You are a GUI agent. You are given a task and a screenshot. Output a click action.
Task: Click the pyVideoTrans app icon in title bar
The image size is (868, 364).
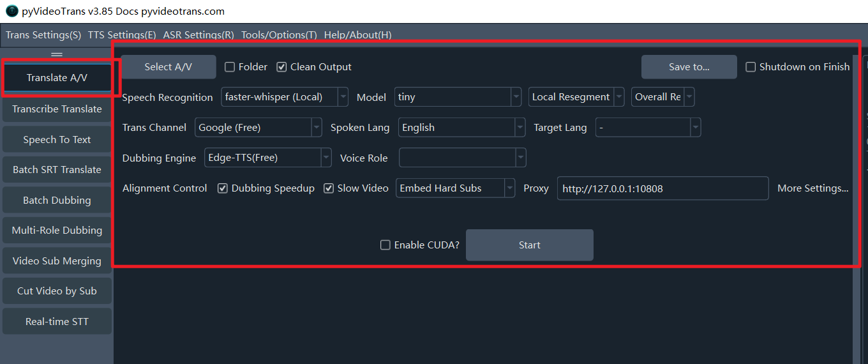(11, 11)
